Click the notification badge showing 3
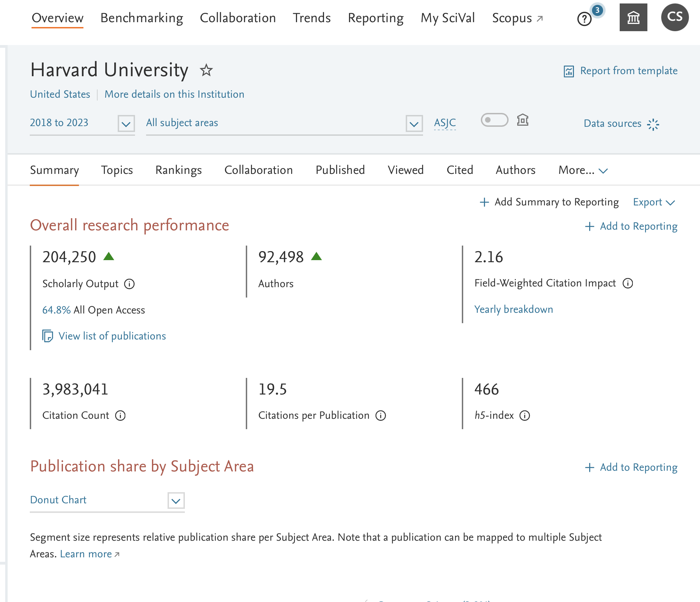The height and width of the screenshot is (602, 700). click(597, 10)
